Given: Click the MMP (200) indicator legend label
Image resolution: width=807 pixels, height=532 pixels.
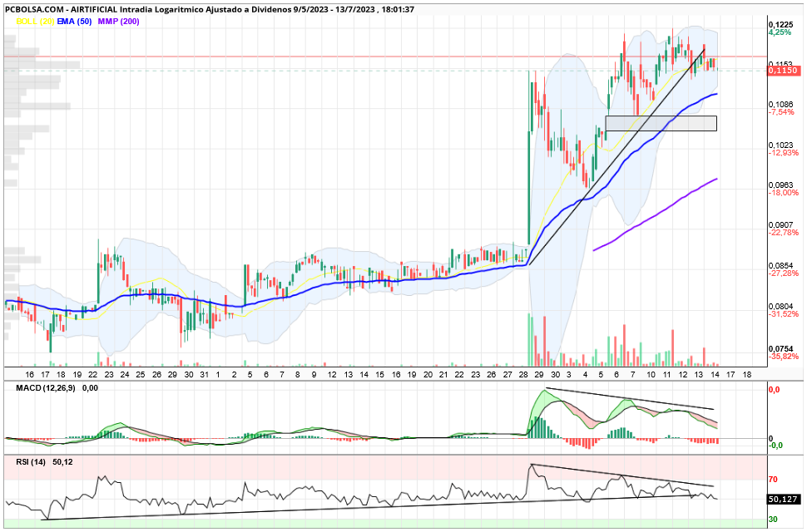Looking at the screenshot, I should (118, 21).
